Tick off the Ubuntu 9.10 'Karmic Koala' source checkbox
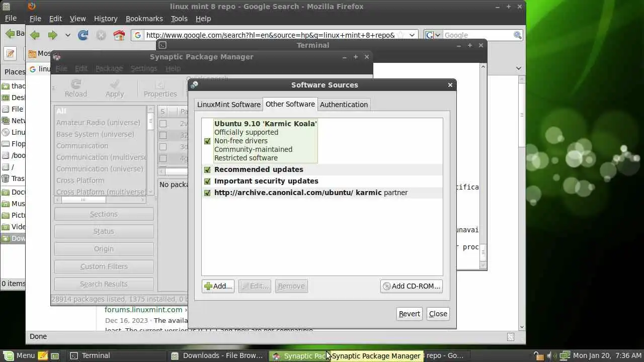Image resolution: width=644 pixels, height=362 pixels. [x=207, y=141]
